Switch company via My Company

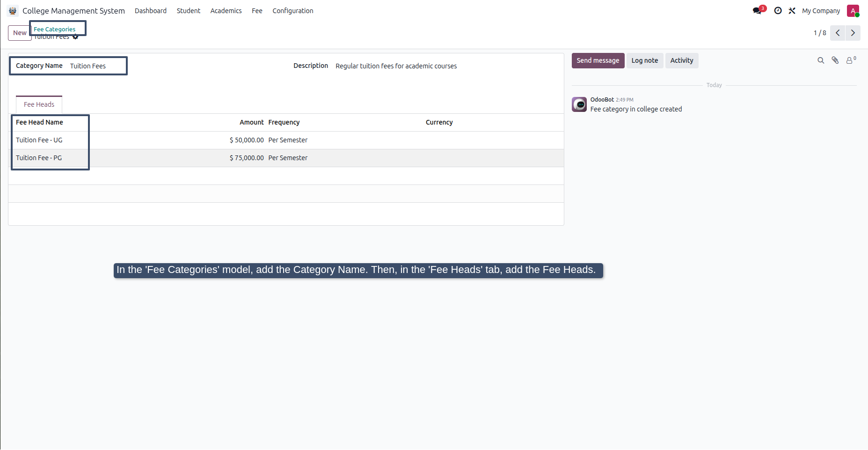click(821, 10)
